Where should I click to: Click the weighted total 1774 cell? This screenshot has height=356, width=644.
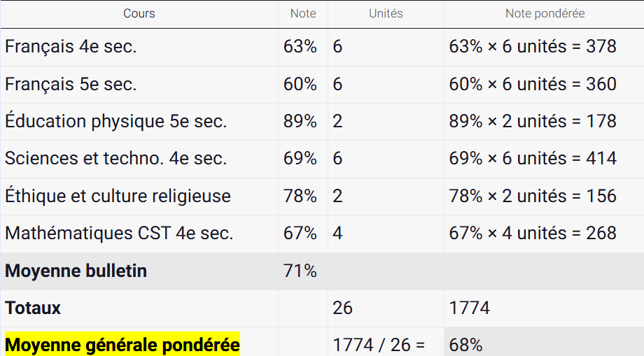[470, 308]
